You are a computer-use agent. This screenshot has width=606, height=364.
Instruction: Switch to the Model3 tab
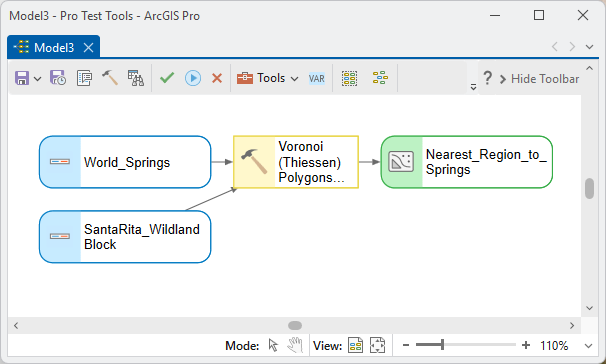coord(54,48)
